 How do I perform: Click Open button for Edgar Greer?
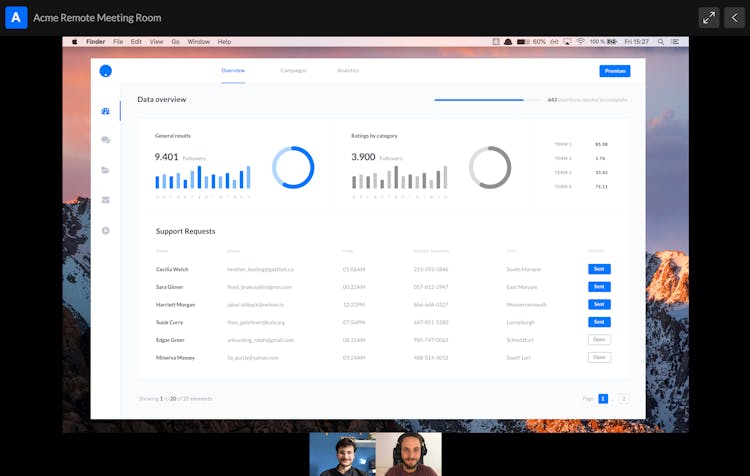(599, 340)
